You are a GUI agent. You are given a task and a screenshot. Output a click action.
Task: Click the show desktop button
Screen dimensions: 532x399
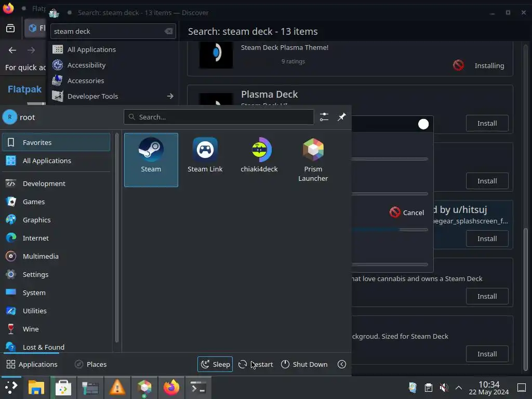point(522,388)
